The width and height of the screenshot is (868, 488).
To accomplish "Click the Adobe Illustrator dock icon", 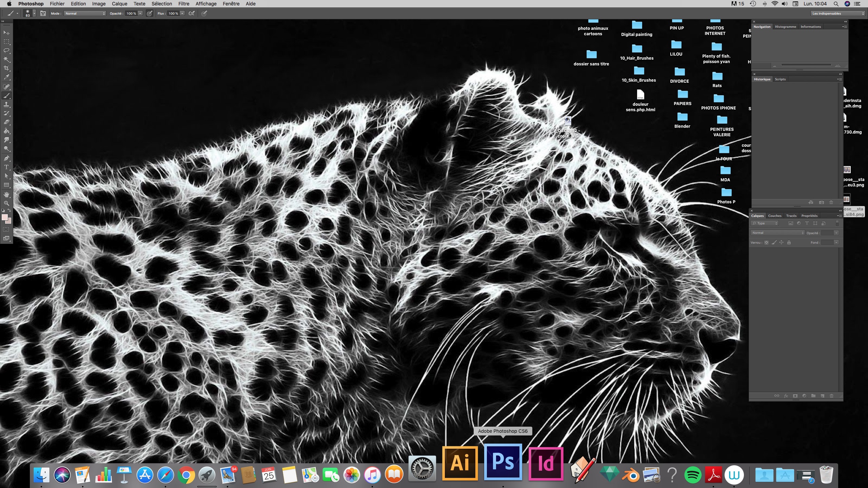I will (460, 463).
